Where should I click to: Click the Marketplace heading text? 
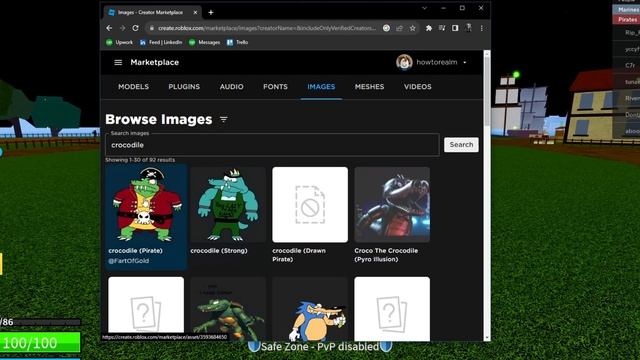click(155, 62)
